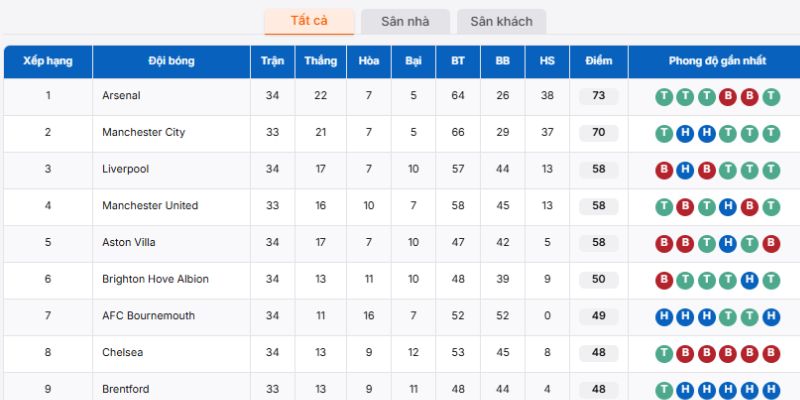Image resolution: width=800 pixels, height=400 pixels.
Task: Click Liverpool's blue H form badge
Action: [685, 170]
